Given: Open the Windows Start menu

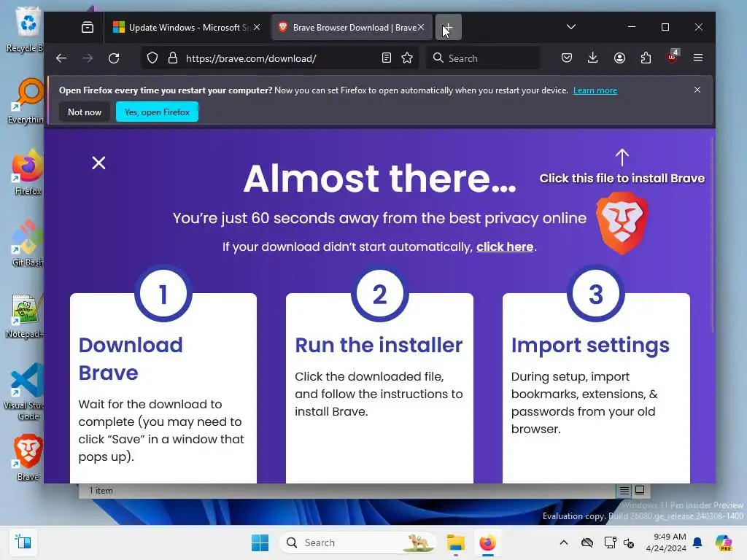Looking at the screenshot, I should [260, 542].
